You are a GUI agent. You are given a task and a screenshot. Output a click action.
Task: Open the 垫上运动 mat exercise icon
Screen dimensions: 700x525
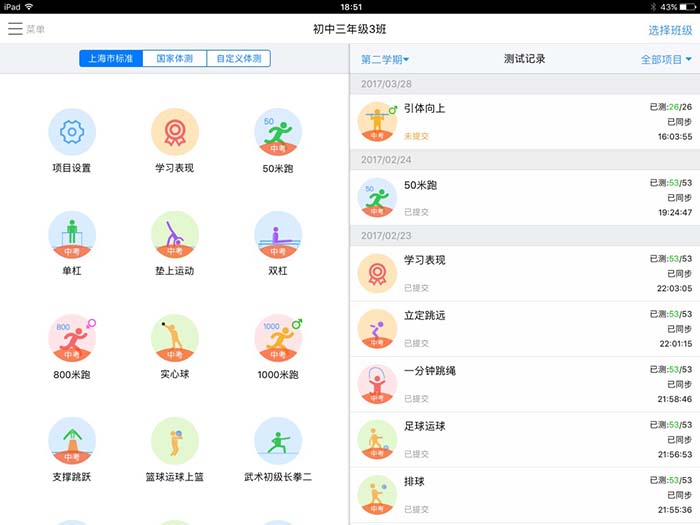click(x=175, y=235)
